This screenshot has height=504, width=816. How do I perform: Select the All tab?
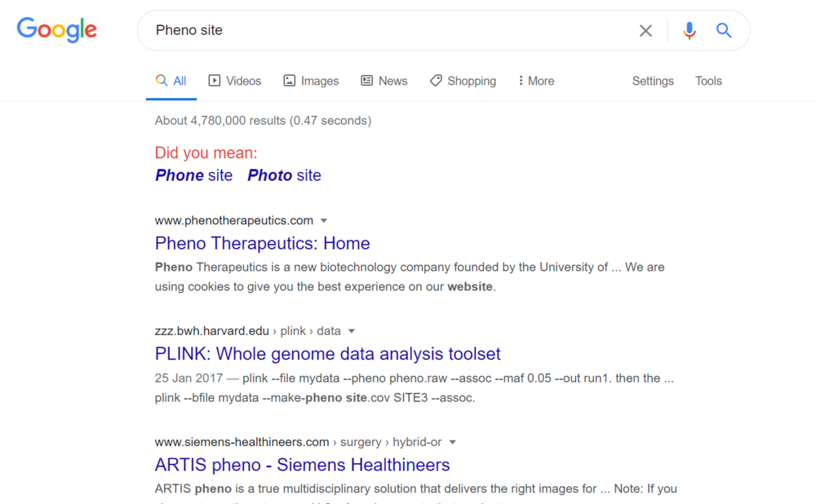[x=171, y=81]
